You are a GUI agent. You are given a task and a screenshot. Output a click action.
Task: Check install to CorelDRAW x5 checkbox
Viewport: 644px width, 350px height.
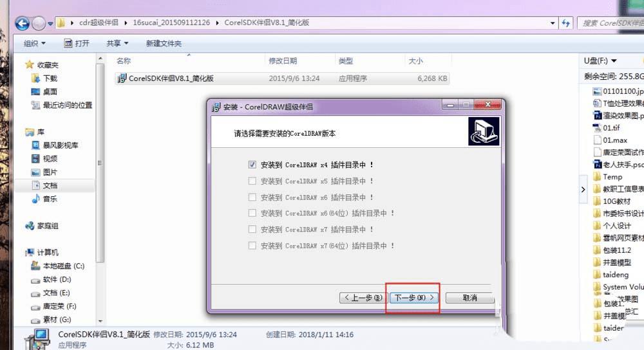(x=252, y=181)
